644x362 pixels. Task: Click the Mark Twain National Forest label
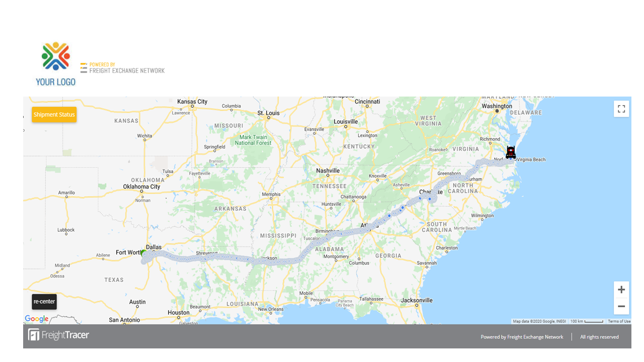coord(253,140)
